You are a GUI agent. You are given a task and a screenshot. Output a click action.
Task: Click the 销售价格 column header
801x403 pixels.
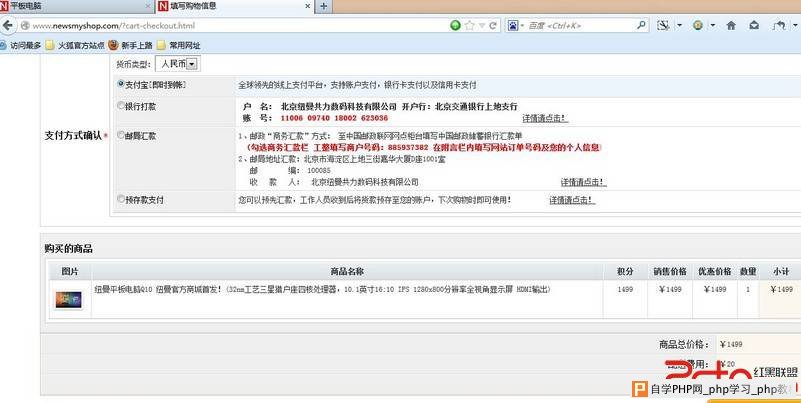(x=670, y=271)
